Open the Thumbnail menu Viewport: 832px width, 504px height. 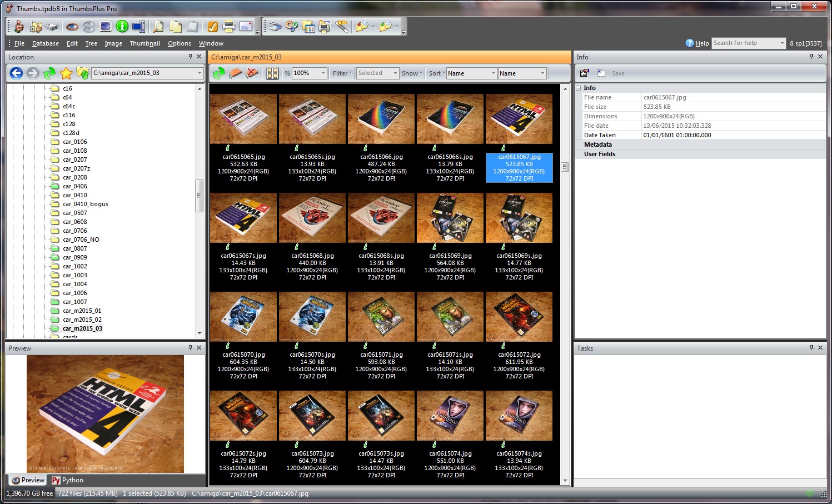(x=145, y=43)
